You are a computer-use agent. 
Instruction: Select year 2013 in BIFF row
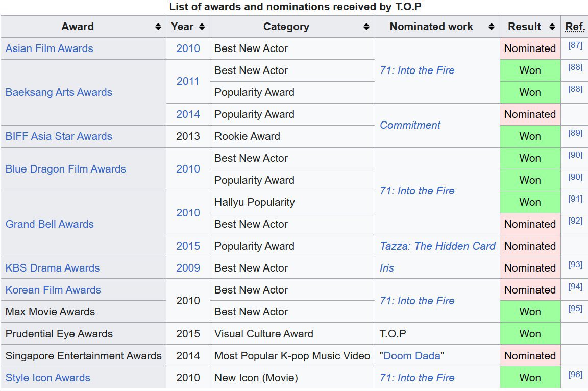[x=188, y=136]
